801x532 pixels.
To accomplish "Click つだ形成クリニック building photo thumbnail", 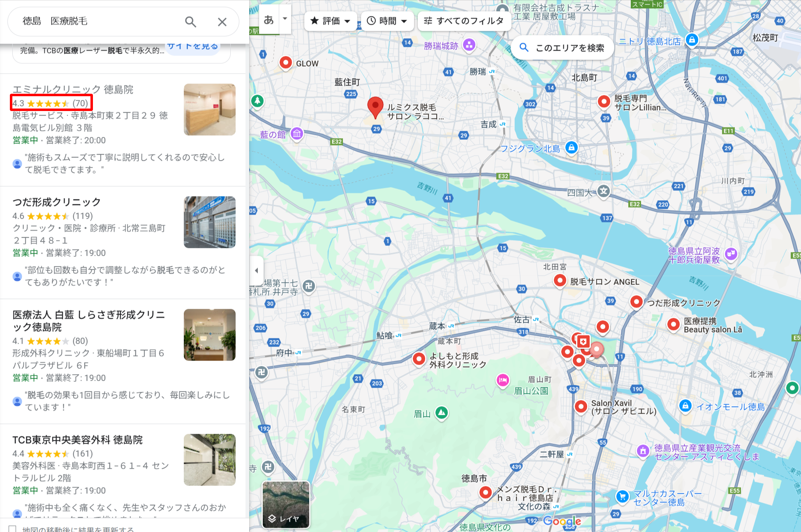I will pos(210,222).
